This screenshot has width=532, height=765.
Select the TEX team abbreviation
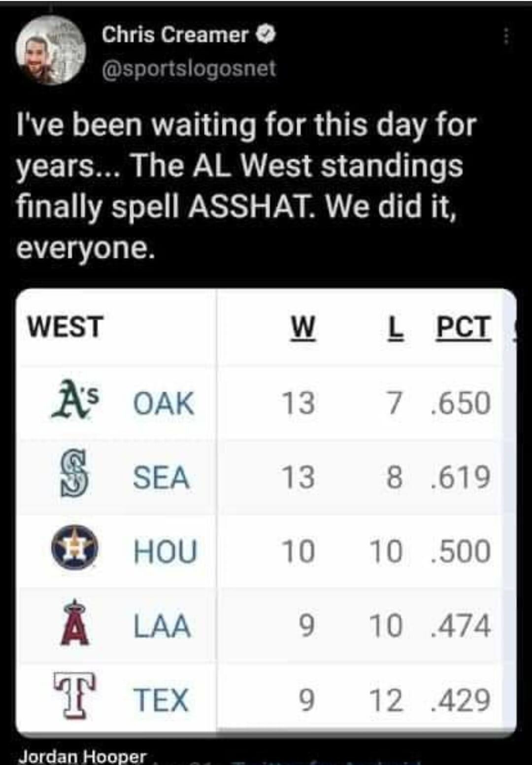coord(161,700)
